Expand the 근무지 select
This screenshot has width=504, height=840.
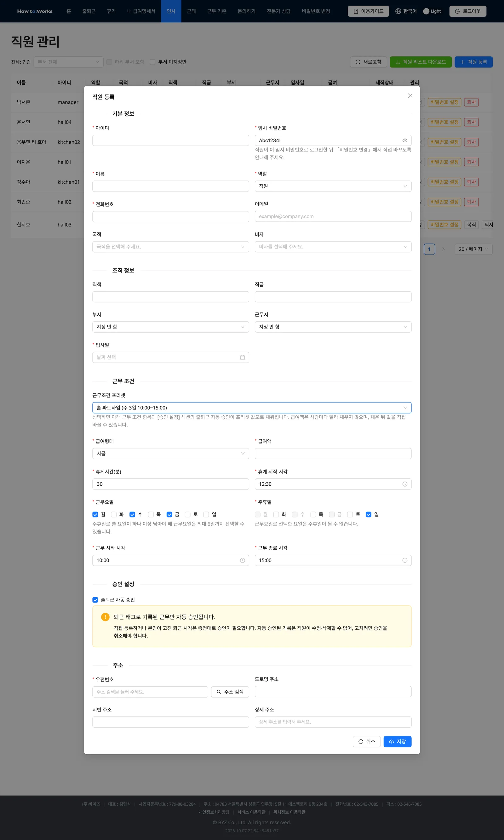click(x=333, y=327)
